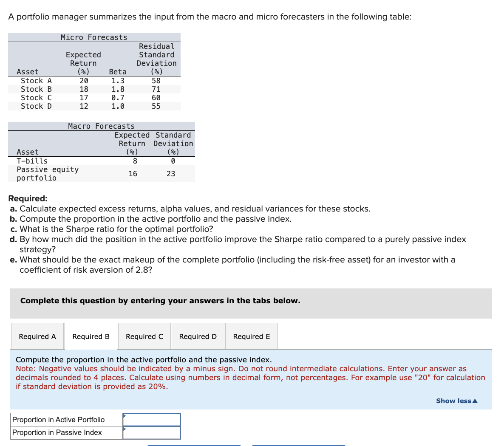Viewport: 504px width, 446px height.
Task: Click the Proportion in Active Portfolio input field
Action: pyautogui.click(x=151, y=419)
